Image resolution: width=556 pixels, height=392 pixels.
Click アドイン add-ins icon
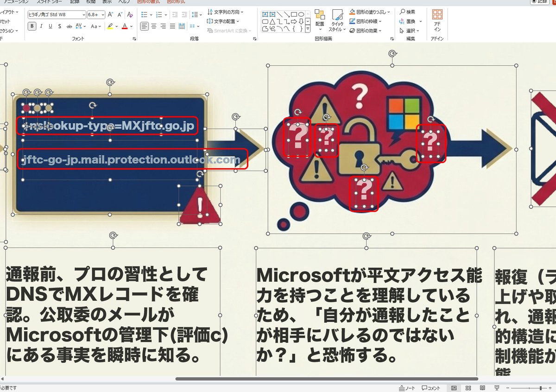437,20
